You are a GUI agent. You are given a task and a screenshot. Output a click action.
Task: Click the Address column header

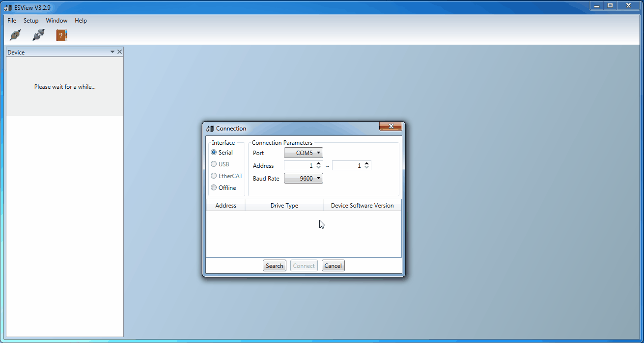tap(226, 205)
